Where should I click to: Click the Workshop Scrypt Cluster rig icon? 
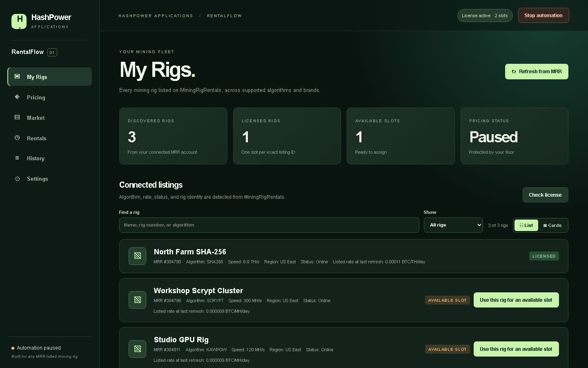point(138,300)
